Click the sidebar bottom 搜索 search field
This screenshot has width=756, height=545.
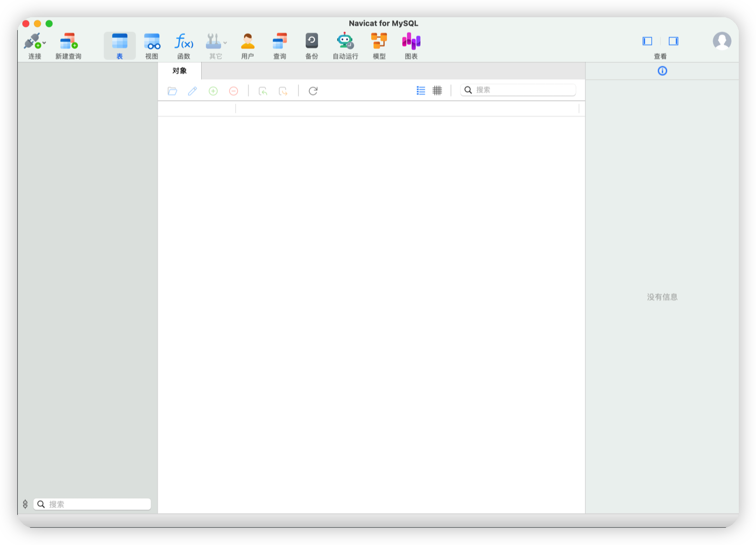pyautogui.click(x=92, y=504)
